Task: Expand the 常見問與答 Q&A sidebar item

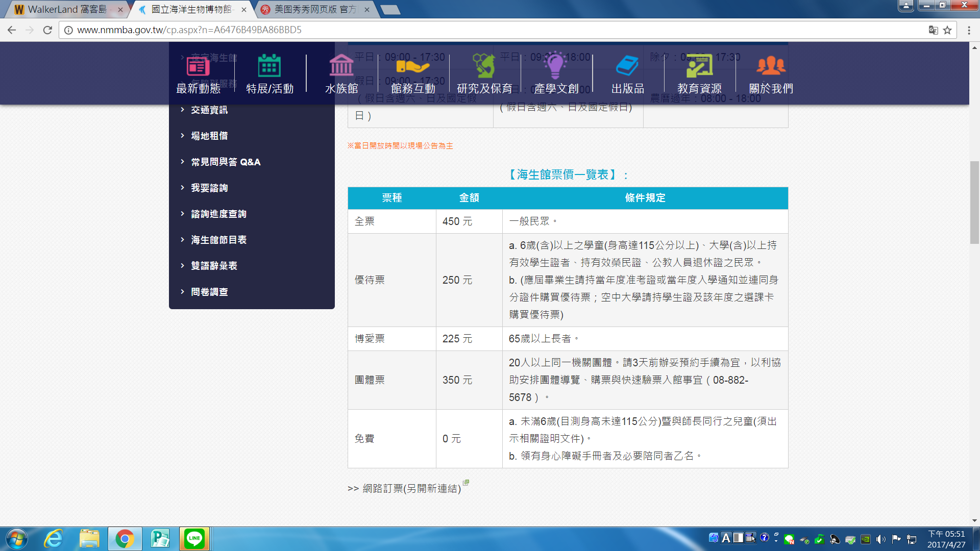Action: click(x=226, y=162)
